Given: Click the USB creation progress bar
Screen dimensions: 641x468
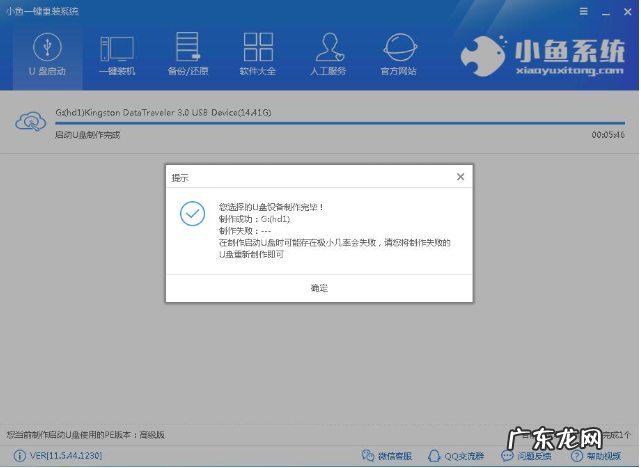Looking at the screenshot, I should tap(340, 123).
